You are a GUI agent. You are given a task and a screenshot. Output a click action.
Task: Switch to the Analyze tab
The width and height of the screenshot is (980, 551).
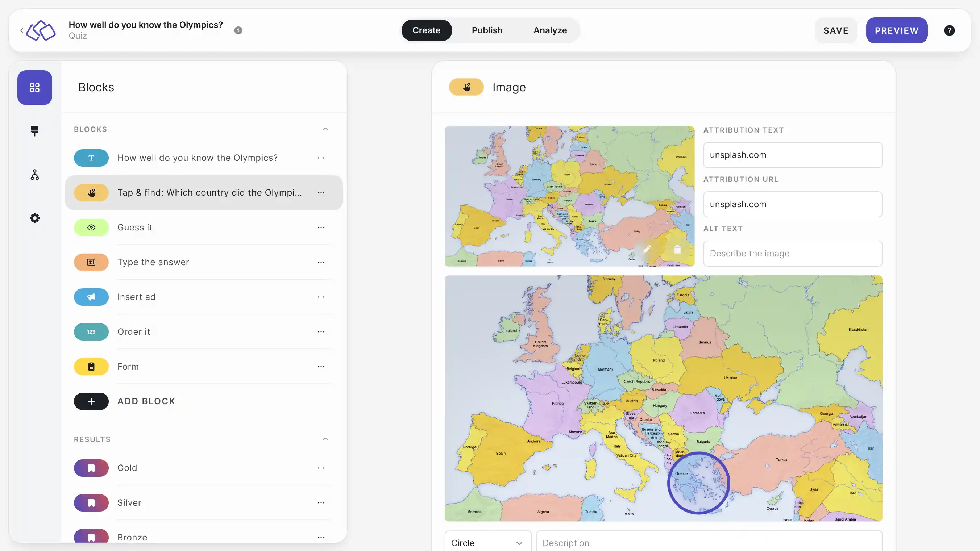[x=550, y=30]
